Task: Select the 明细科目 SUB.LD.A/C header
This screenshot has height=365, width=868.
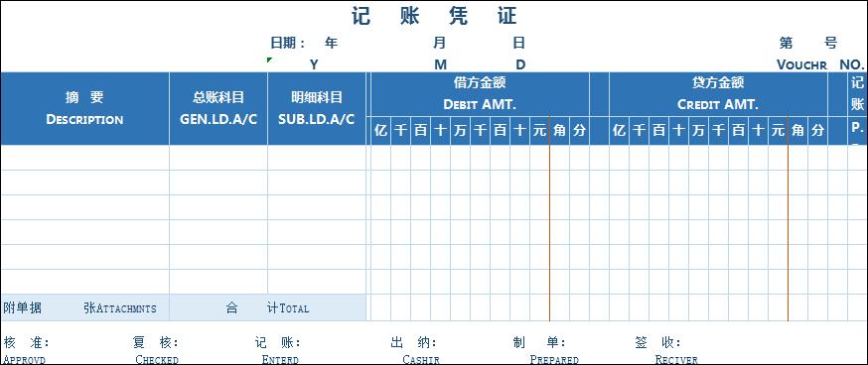Action: click(x=317, y=108)
